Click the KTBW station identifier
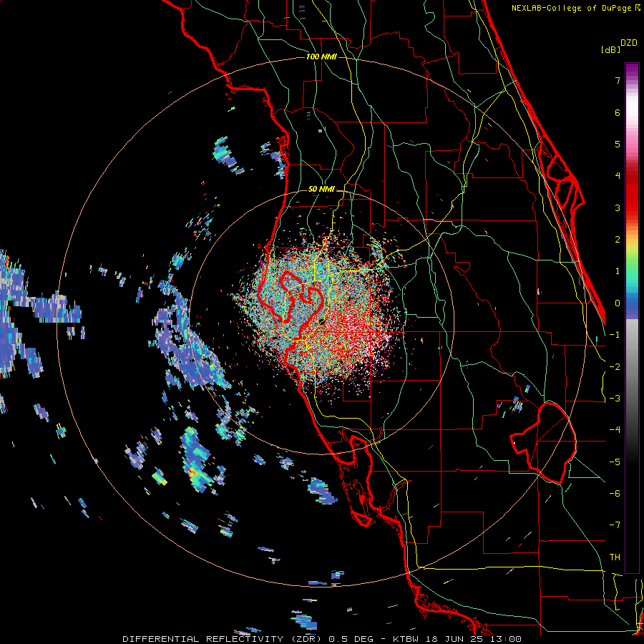The image size is (644, 644). 407,639
